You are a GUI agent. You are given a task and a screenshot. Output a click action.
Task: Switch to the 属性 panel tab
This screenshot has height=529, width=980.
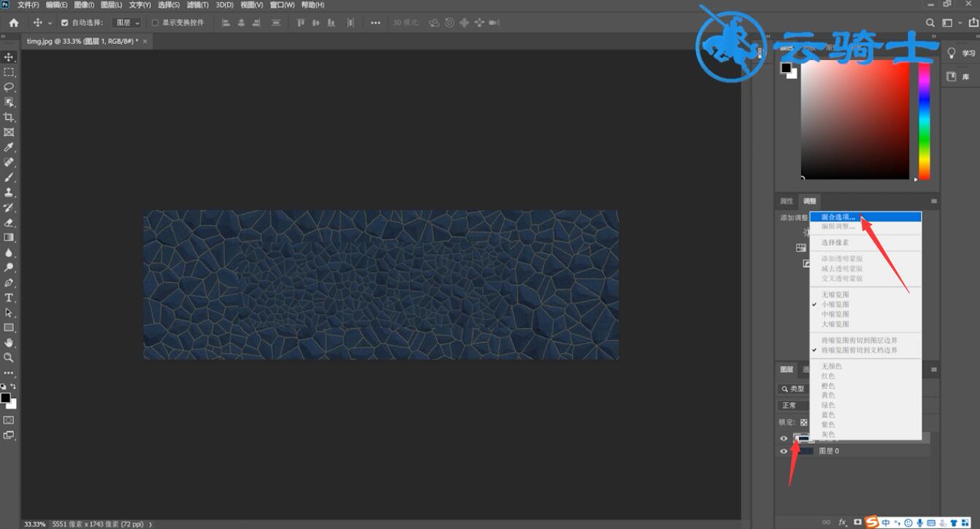pyautogui.click(x=787, y=201)
